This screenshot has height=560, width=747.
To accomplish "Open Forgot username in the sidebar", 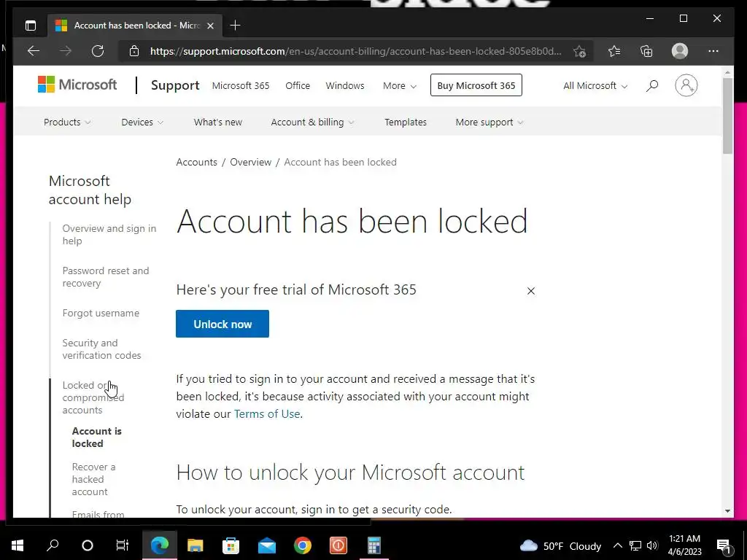I will tap(101, 313).
